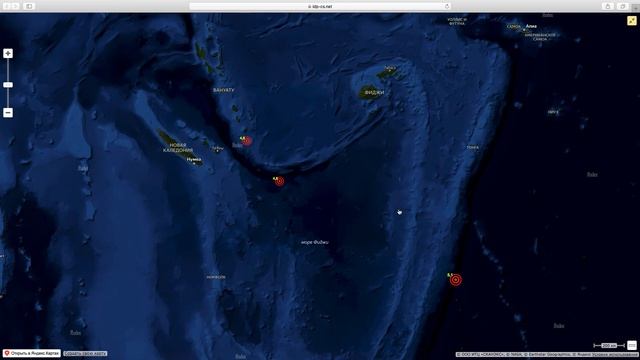Zoom out with the map minus button
640x360 pixels.
click(x=8, y=113)
